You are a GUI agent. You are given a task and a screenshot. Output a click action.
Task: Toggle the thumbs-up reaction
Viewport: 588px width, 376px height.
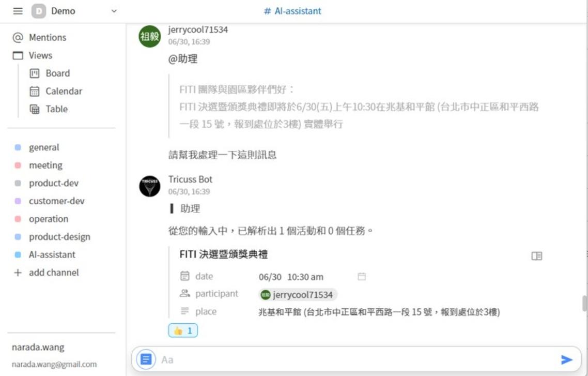182,330
